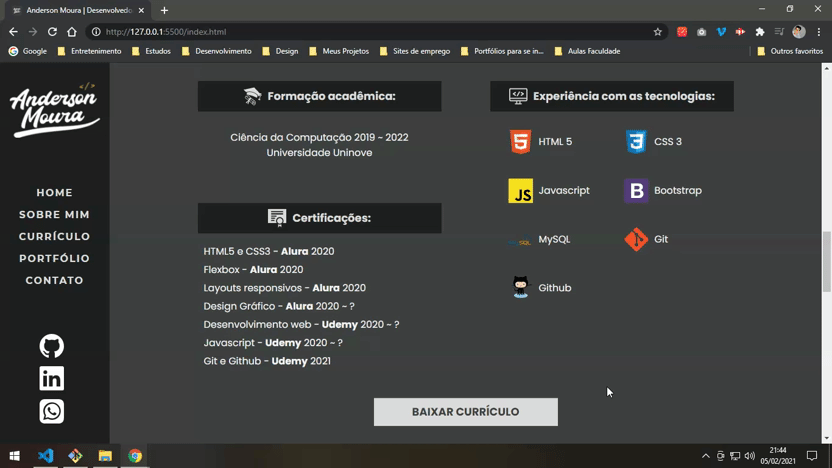Open the Aulas Faculdade bookmarks folder
The height and width of the screenshot is (468, 832).
pyautogui.click(x=587, y=51)
